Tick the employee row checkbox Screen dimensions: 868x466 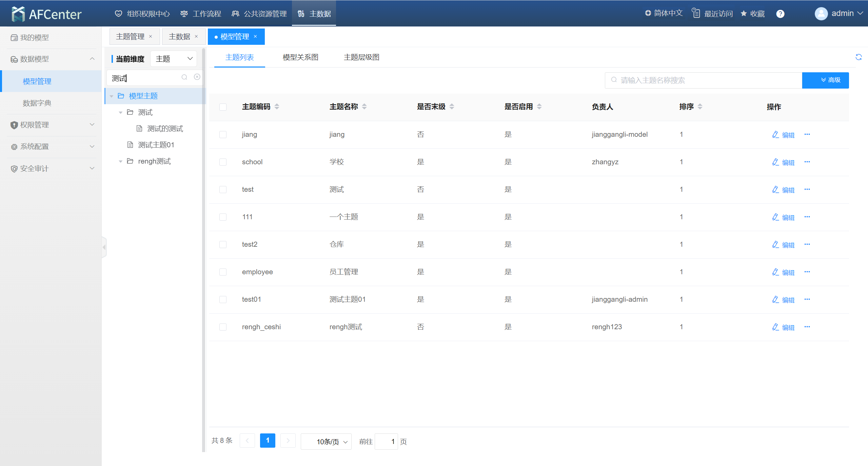(x=223, y=272)
